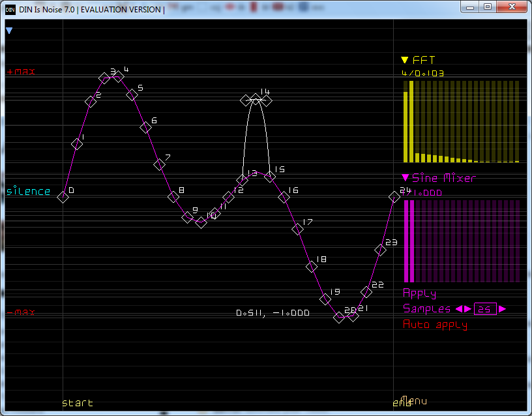
Task: Decrease Samples with the left arrow
Action: tap(458, 309)
